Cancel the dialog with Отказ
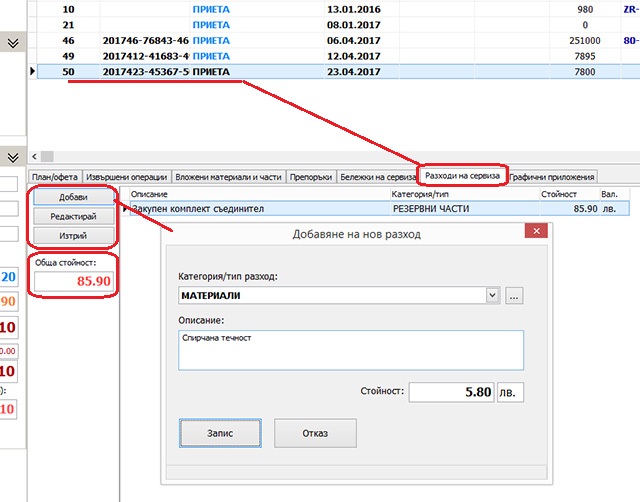Image resolution: width=640 pixels, height=502 pixels. coord(314,432)
